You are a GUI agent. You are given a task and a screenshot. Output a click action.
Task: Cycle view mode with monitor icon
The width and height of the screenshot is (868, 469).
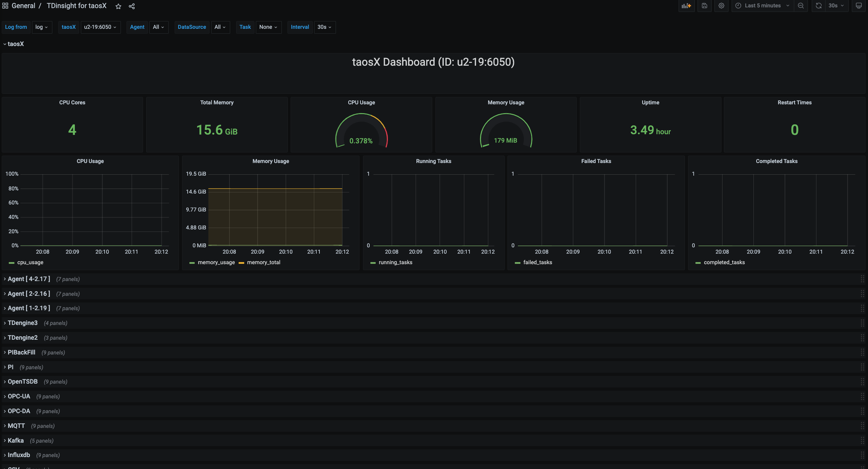point(859,6)
